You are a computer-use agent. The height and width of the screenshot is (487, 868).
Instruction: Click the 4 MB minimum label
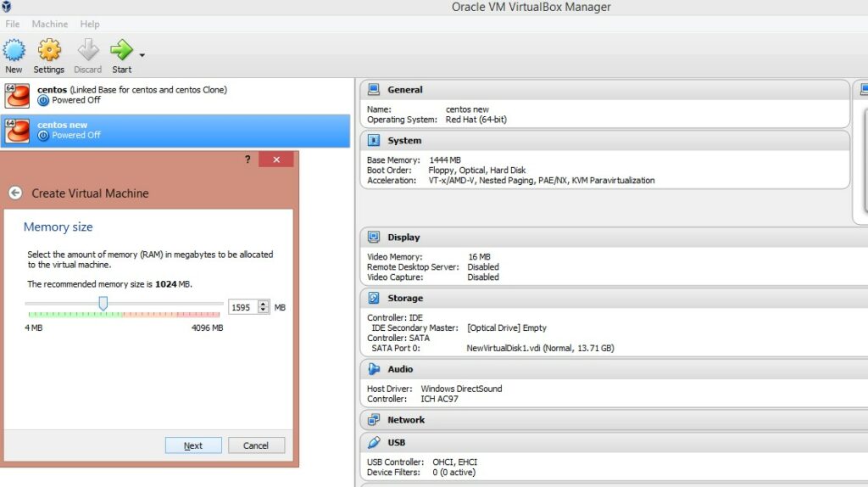coord(33,328)
